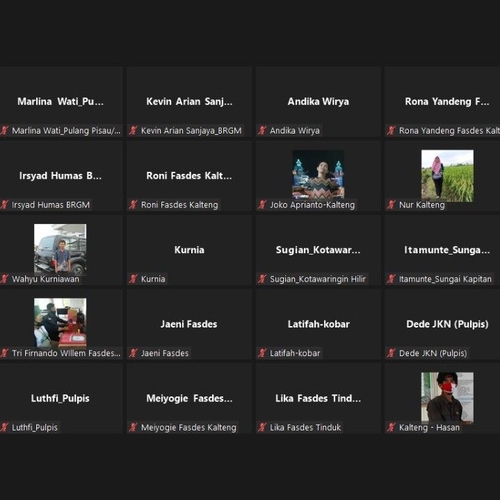500x500 pixels.
Task: Select Tri Firnando Willem's profile picture
Action: click(x=60, y=323)
